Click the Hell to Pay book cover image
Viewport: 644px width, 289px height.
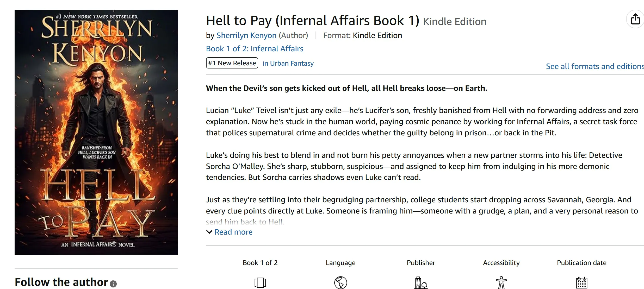pos(96,132)
